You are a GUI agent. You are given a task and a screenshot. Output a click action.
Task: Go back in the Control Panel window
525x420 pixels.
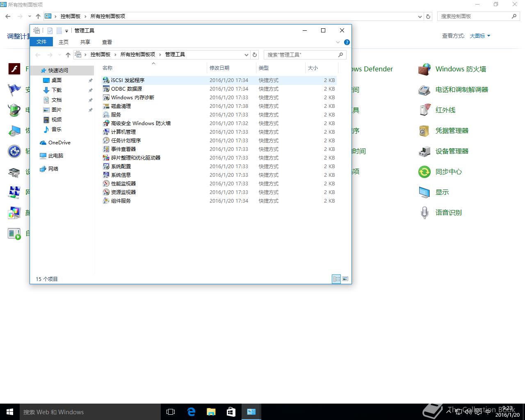pos(8,16)
